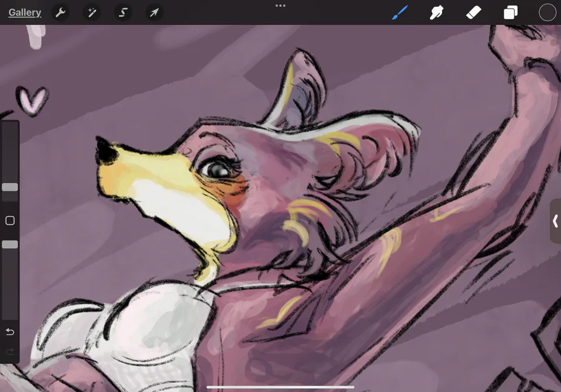Select the Smudge tool

(436, 12)
